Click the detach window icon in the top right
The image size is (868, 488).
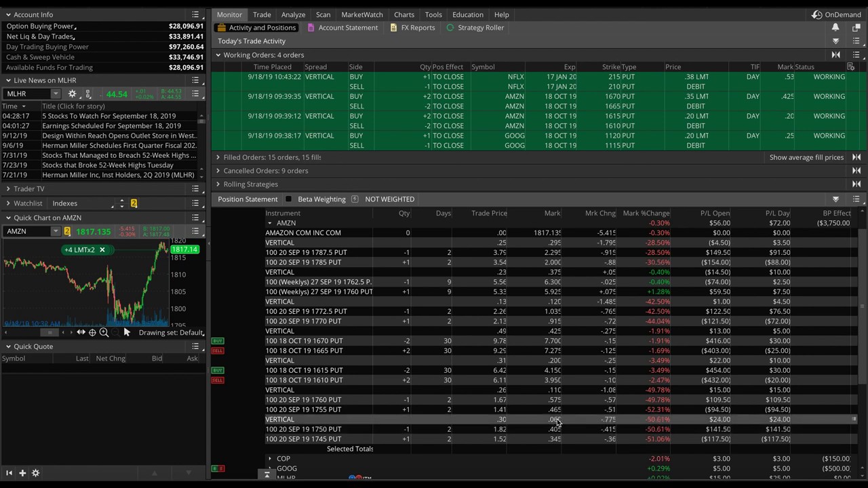tap(856, 28)
